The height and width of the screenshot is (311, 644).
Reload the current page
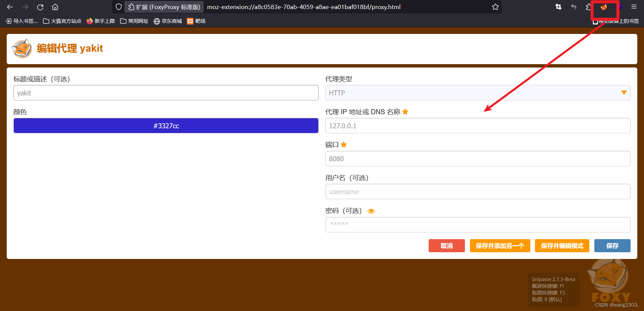tap(40, 7)
